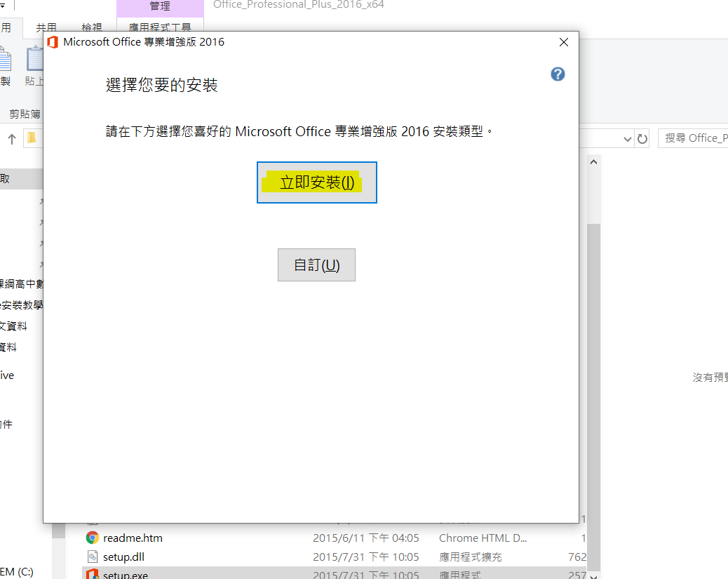Click the Copy icon in the Explorer ribbon
The width and height of the screenshot is (728, 579).
click(5, 60)
